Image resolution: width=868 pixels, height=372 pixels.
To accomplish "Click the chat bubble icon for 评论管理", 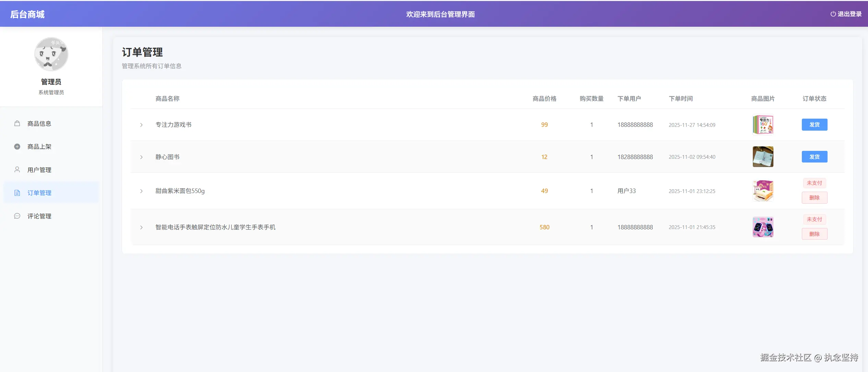I will click(17, 216).
